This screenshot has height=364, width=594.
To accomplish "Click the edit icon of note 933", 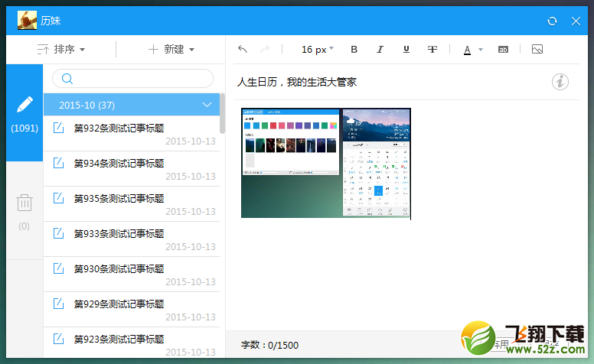I will pos(58,233).
